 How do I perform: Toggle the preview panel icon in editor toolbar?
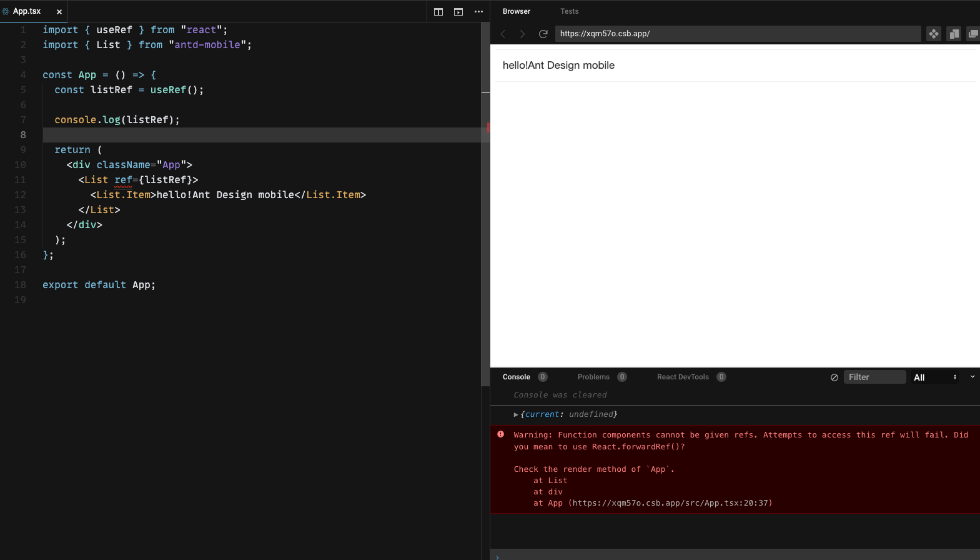458,11
